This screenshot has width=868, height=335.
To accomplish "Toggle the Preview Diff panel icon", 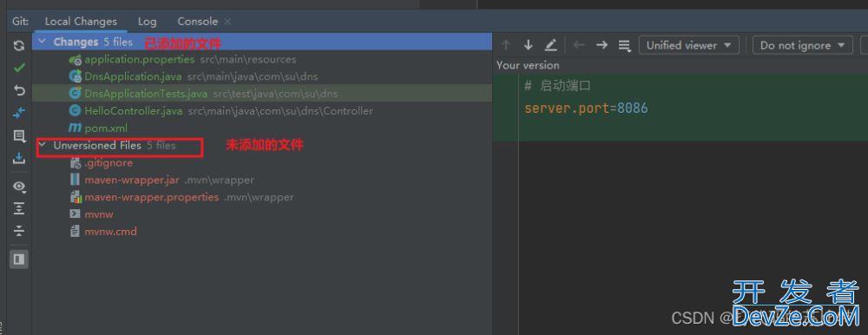I will (19, 259).
